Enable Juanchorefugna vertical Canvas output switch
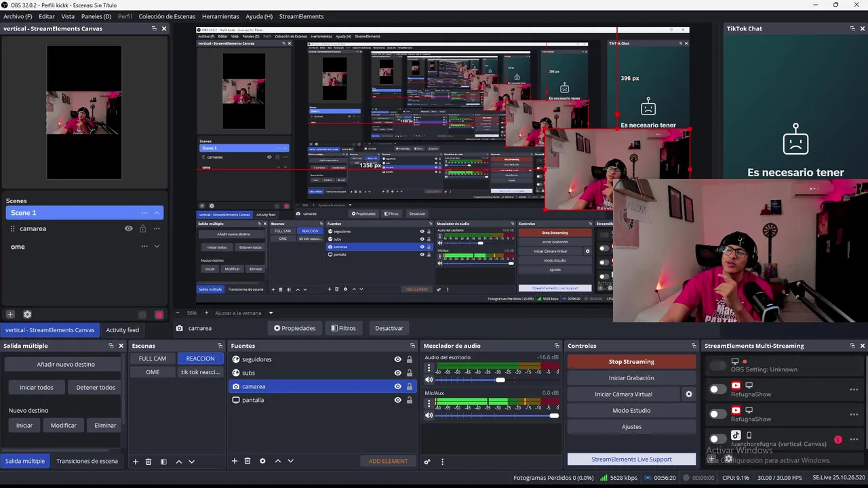The width and height of the screenshot is (868, 488). (x=717, y=439)
